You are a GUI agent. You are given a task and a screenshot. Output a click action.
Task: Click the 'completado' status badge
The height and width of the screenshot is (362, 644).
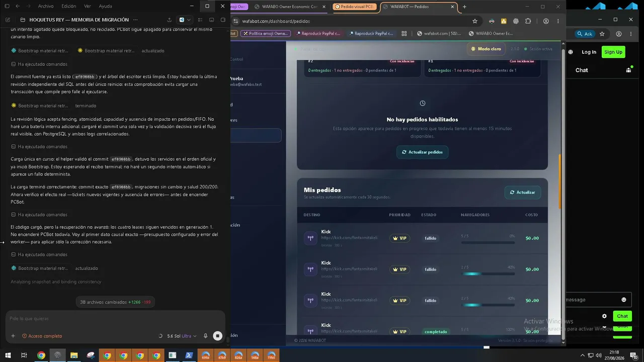click(x=436, y=332)
